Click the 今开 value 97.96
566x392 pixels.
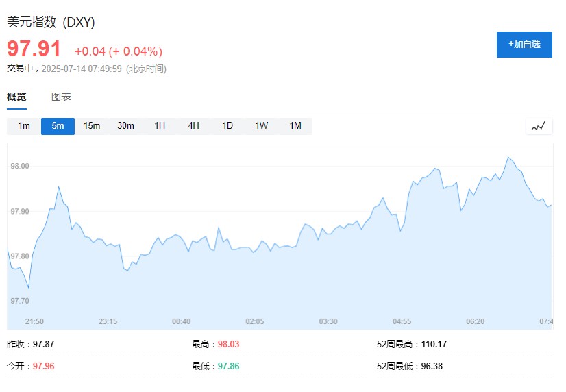(x=43, y=366)
